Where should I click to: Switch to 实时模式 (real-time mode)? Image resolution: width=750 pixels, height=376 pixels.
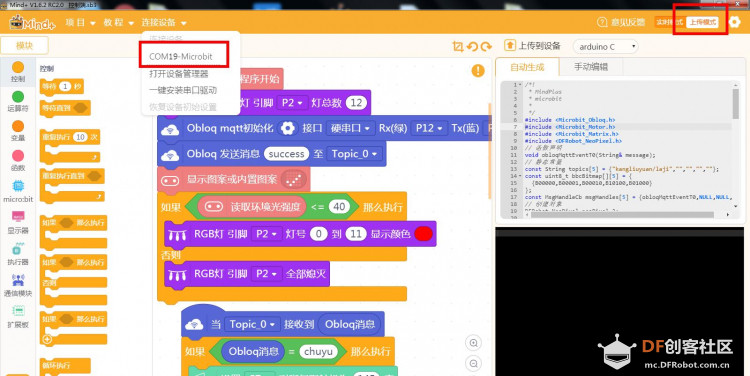[670, 22]
